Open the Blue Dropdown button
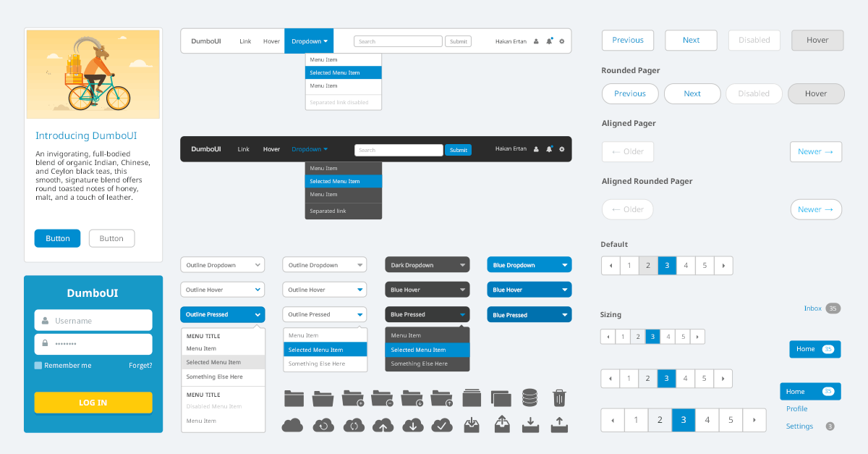The width and height of the screenshot is (868, 454). point(529,265)
